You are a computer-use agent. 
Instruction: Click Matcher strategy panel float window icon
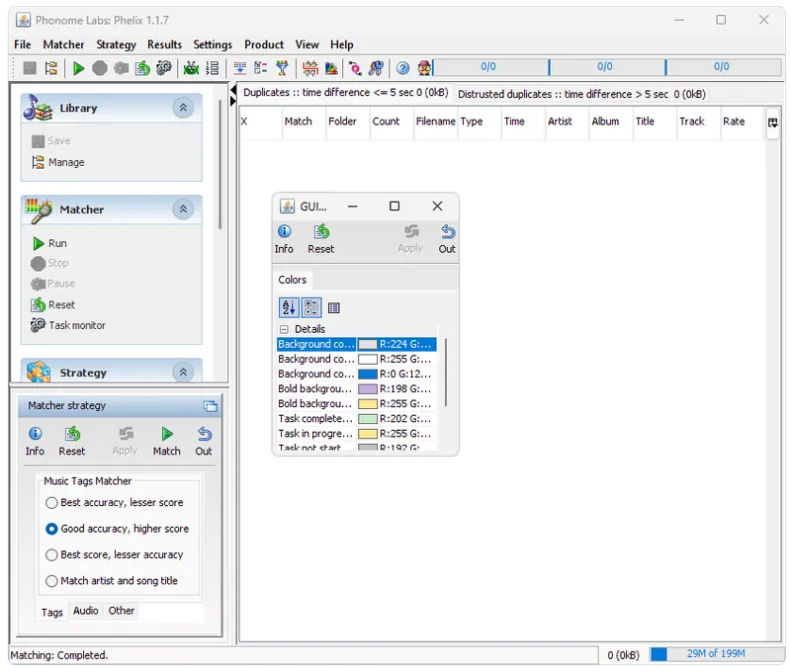click(211, 406)
